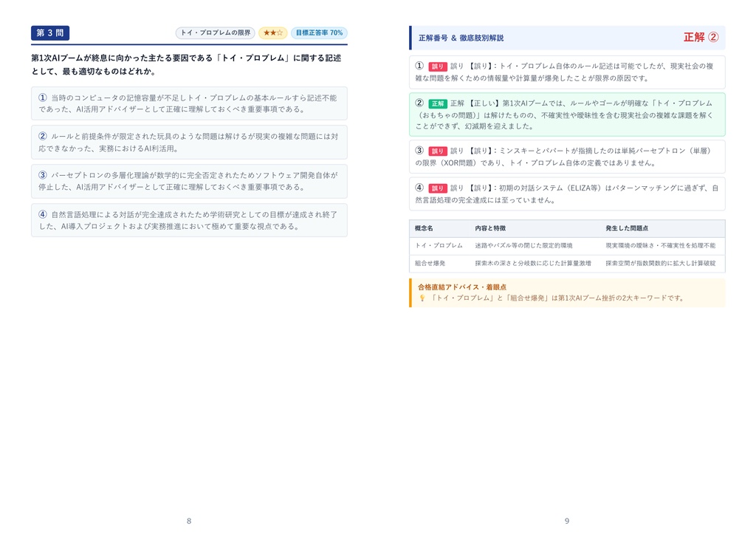Click the red 誤り badge in explanation ③
The image size is (756, 537).
pyautogui.click(x=438, y=151)
